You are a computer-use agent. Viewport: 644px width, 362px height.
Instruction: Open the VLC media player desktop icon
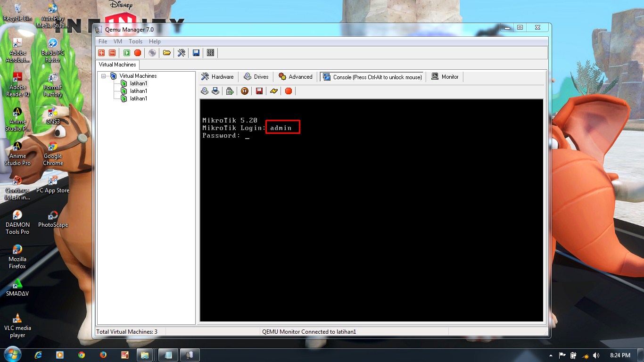click(17, 326)
